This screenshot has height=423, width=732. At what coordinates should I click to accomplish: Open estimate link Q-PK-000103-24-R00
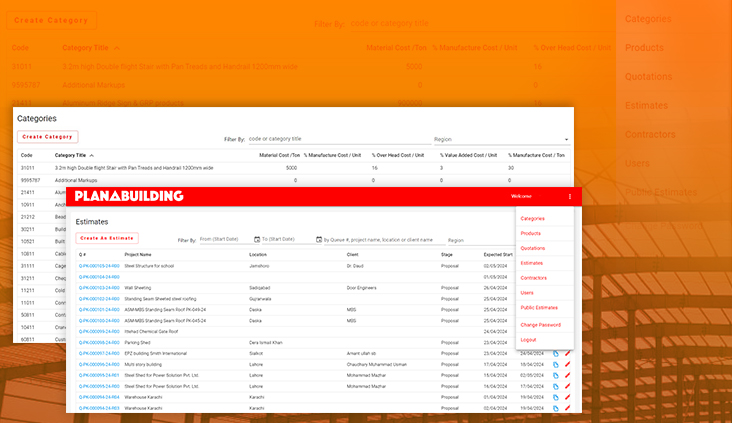click(99, 288)
